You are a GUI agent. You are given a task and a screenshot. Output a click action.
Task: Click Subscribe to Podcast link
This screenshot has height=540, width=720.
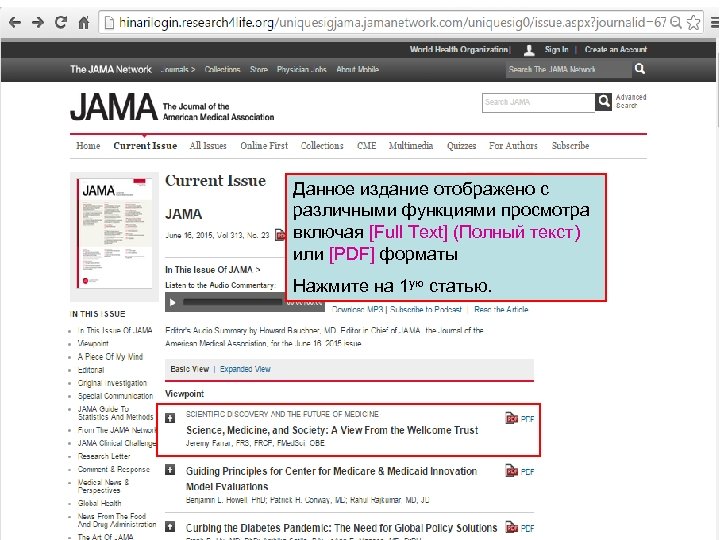coord(426,309)
